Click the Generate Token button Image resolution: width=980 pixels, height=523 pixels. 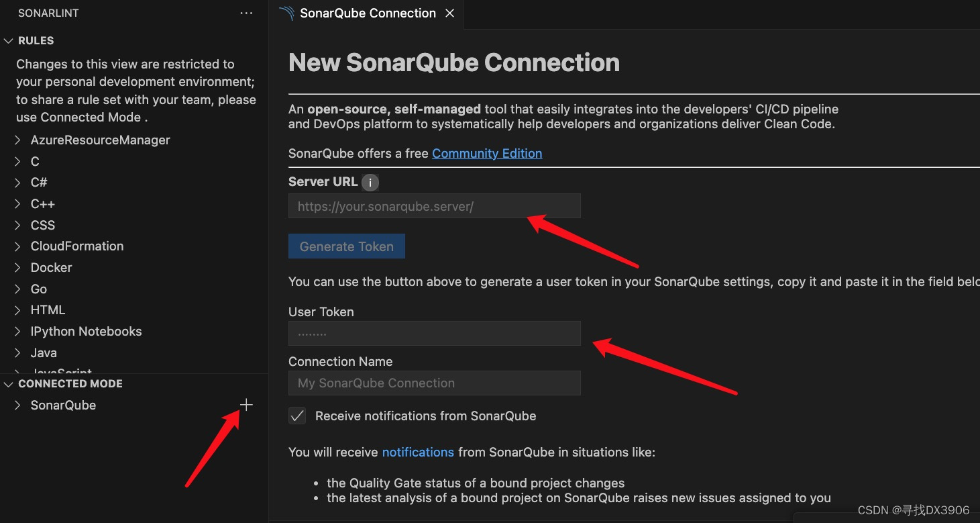pos(347,246)
